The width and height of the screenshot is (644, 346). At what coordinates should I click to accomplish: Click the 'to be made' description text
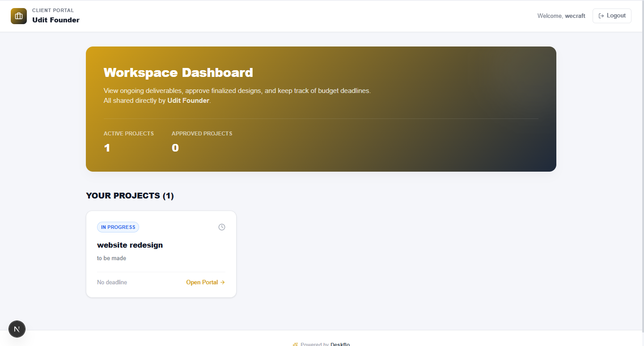[x=111, y=258]
